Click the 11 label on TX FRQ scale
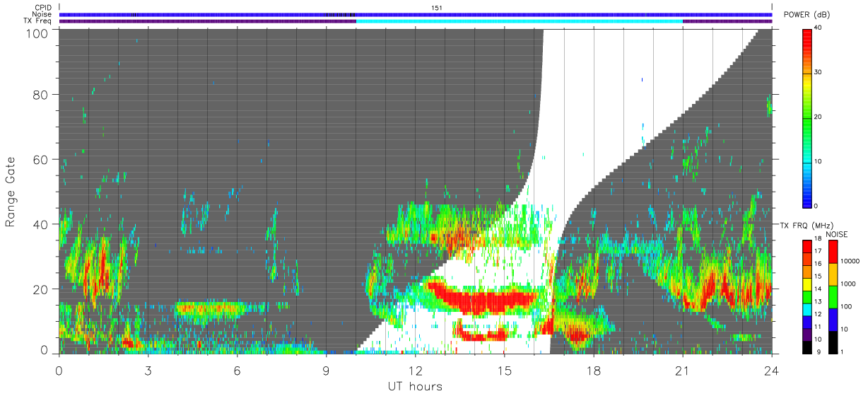The image size is (868, 401). pyautogui.click(x=818, y=327)
